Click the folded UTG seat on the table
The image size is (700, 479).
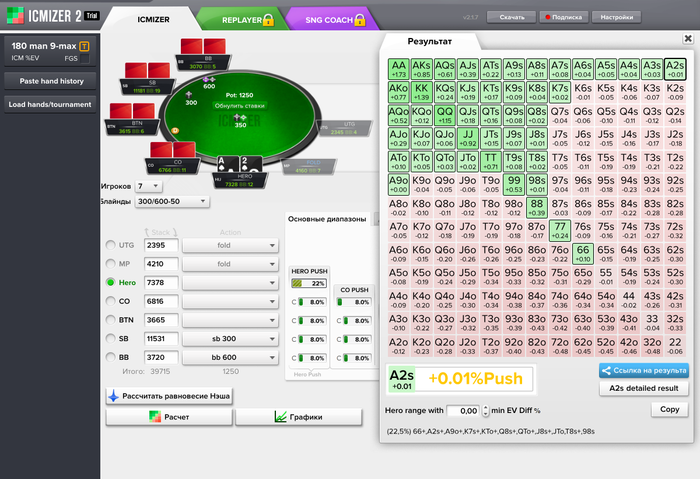tap(345, 128)
